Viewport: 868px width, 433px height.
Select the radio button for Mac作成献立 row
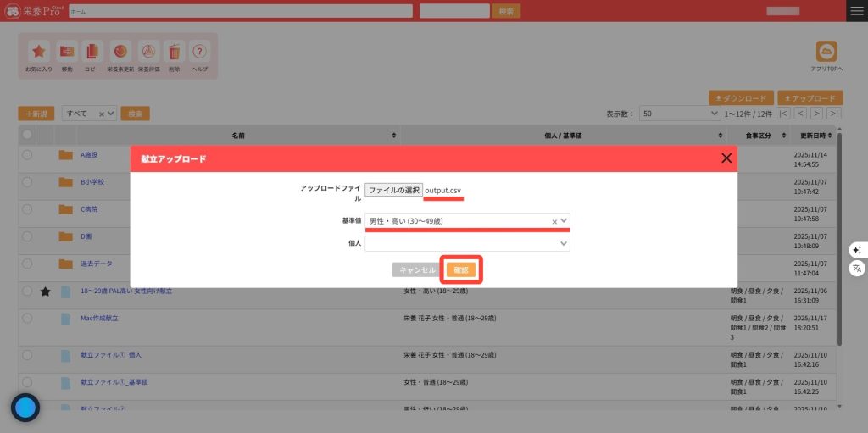(27, 318)
